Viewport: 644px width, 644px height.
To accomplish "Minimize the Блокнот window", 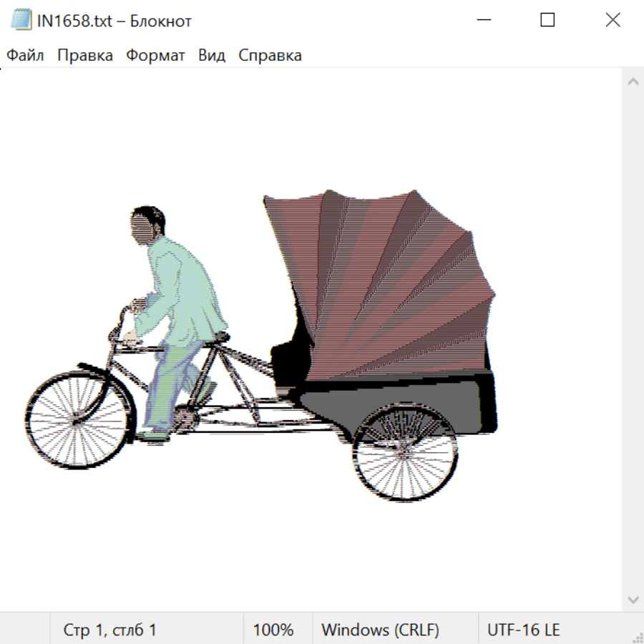I will point(482,20).
